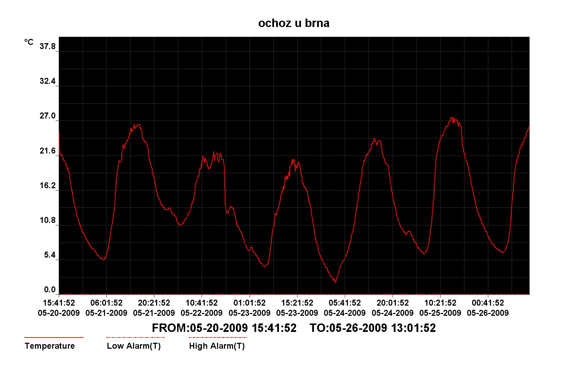Click the Temperature legend label
The width and height of the screenshot is (588, 368).
pyautogui.click(x=50, y=346)
